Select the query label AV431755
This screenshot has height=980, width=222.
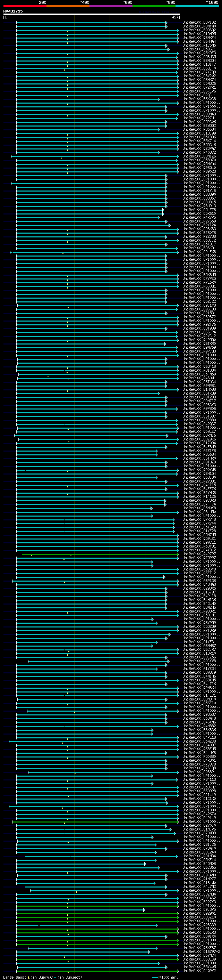coord(13,11)
